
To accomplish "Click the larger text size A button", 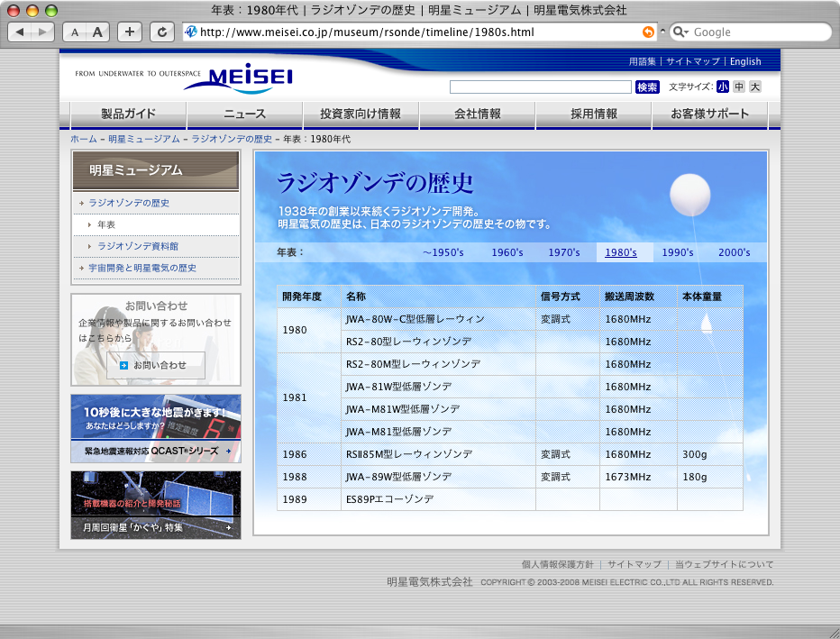I will (97, 32).
